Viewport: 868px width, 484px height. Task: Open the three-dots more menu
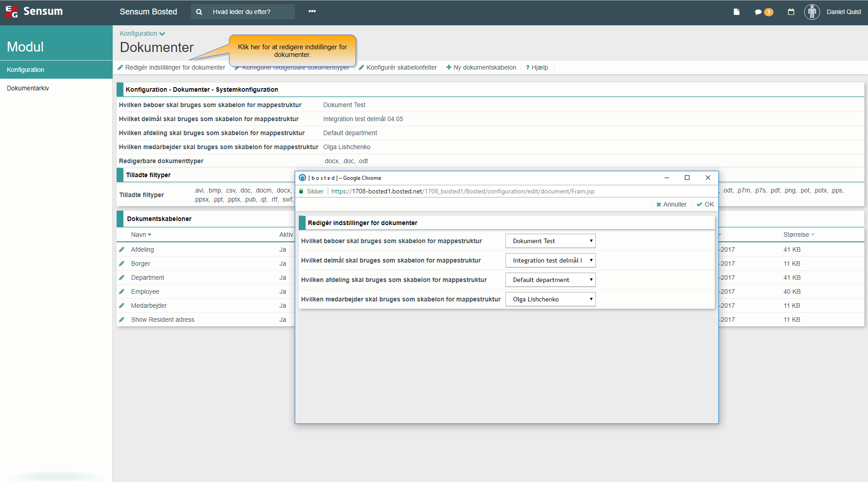coord(312,11)
